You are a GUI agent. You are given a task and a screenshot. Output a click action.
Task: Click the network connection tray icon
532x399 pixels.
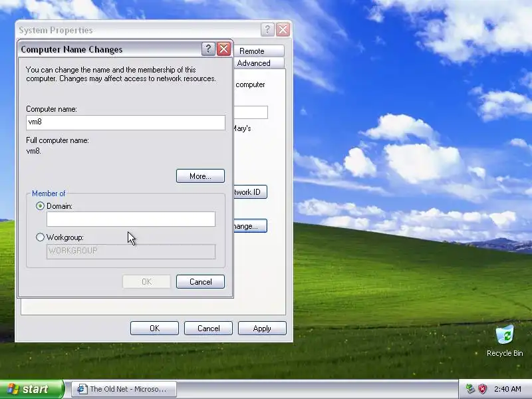click(x=470, y=388)
